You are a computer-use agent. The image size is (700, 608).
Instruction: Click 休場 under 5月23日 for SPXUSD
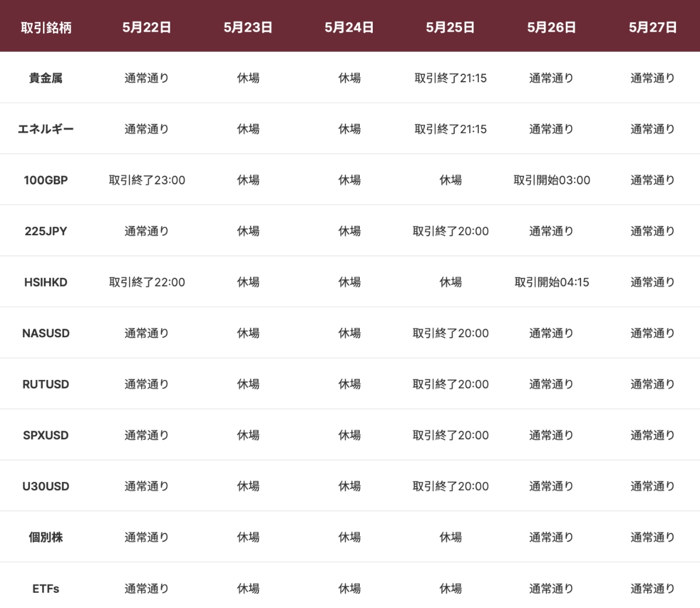248,435
